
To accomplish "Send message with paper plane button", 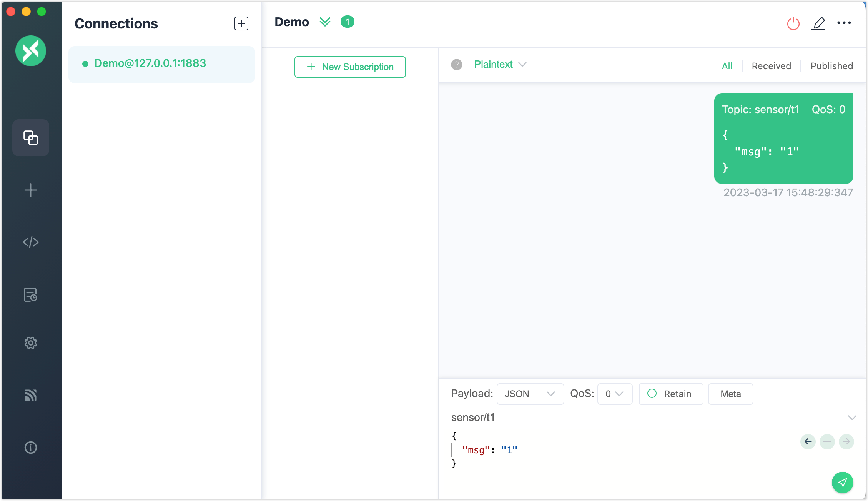I will 842,482.
